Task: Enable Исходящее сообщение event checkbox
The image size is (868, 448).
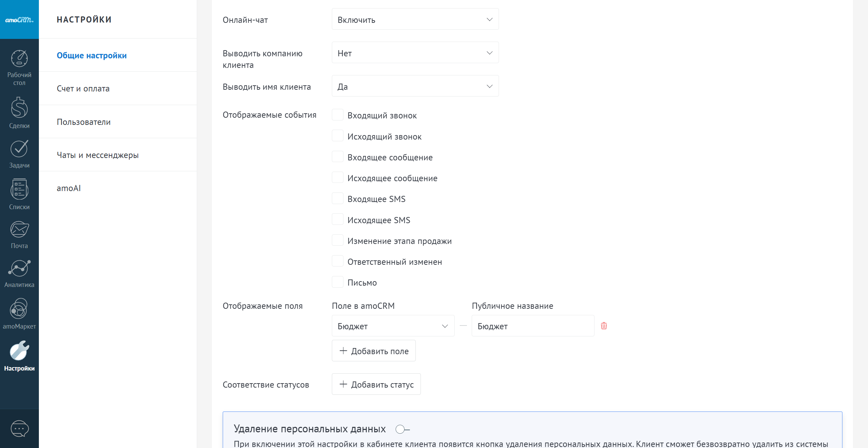Action: pos(338,178)
